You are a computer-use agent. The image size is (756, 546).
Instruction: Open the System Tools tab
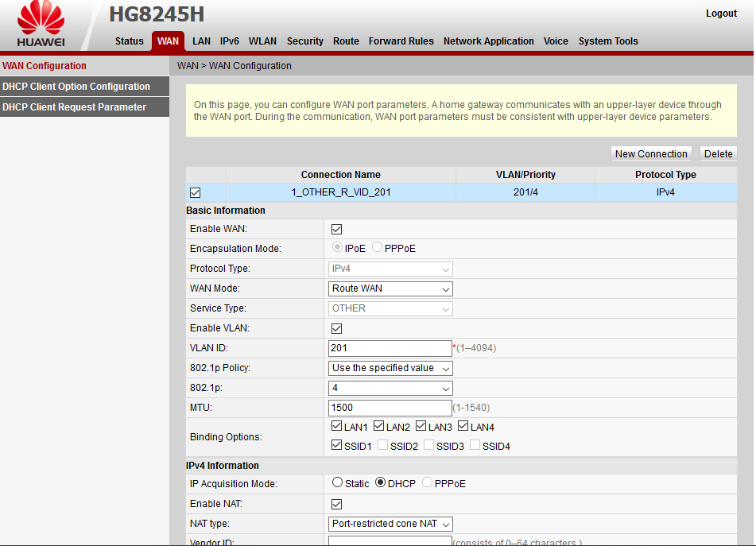608,41
